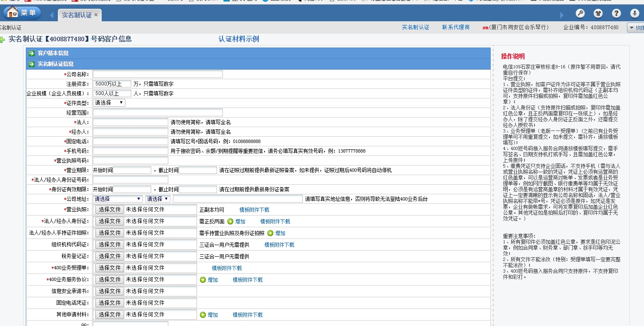The height and width of the screenshot is (326, 644).
Task: Click the right tab scroll arrow
Action: point(562,15)
